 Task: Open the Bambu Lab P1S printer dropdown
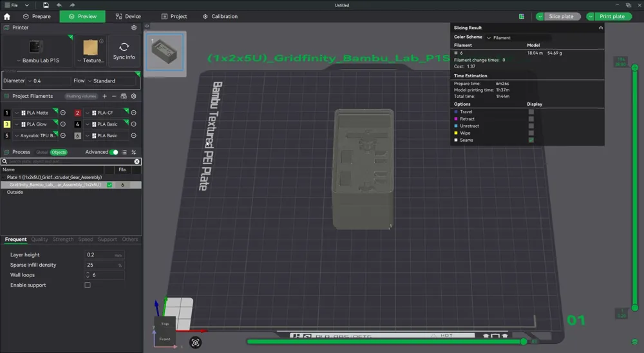(x=38, y=61)
